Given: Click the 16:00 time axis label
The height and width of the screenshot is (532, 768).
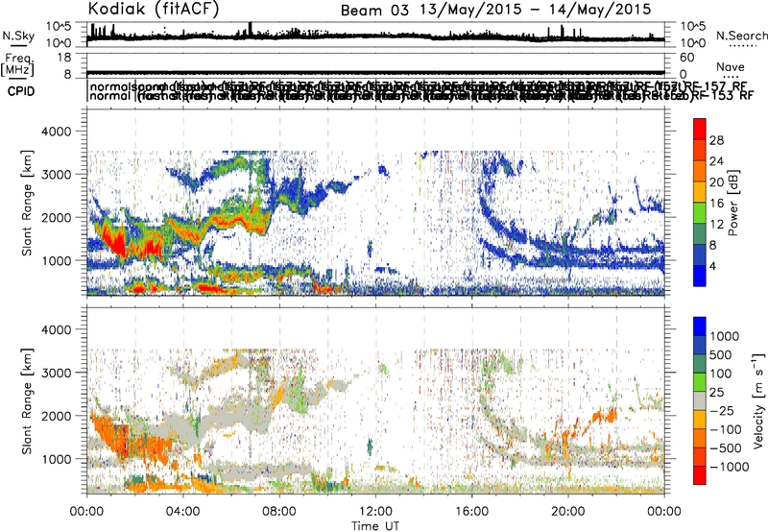Looking at the screenshot, I should click(x=471, y=512).
